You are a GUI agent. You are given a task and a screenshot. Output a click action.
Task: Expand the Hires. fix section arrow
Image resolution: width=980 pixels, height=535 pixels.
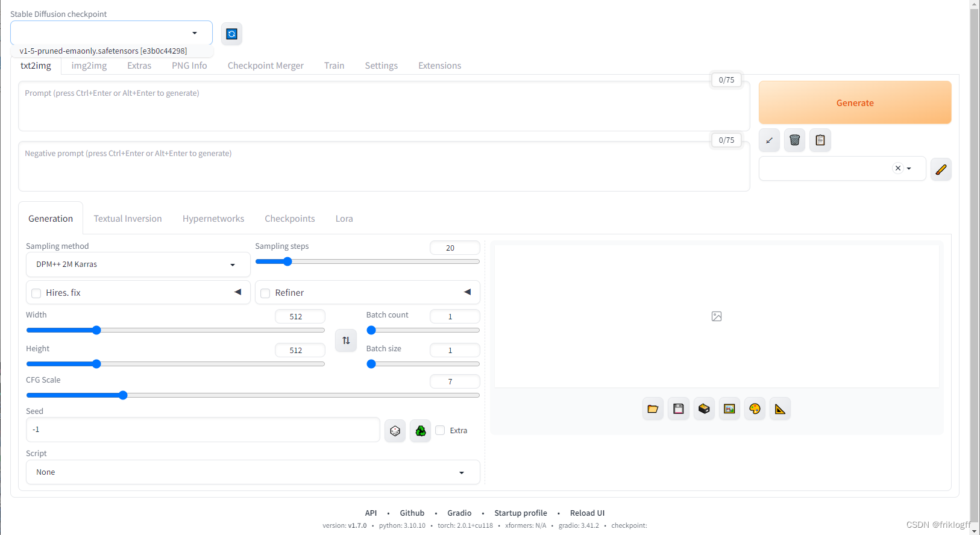237,292
